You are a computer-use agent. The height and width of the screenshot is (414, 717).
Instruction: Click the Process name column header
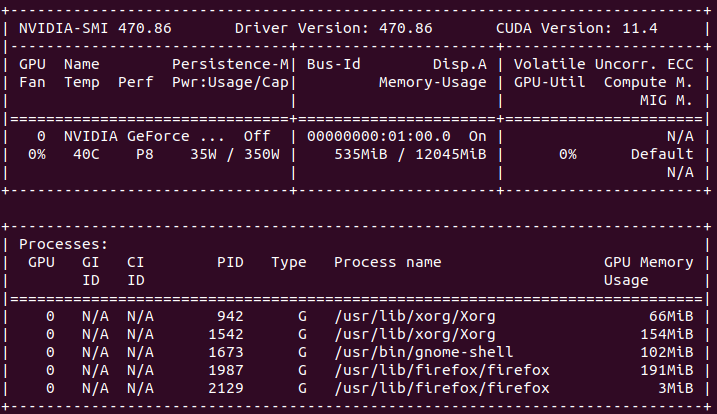tap(387, 262)
